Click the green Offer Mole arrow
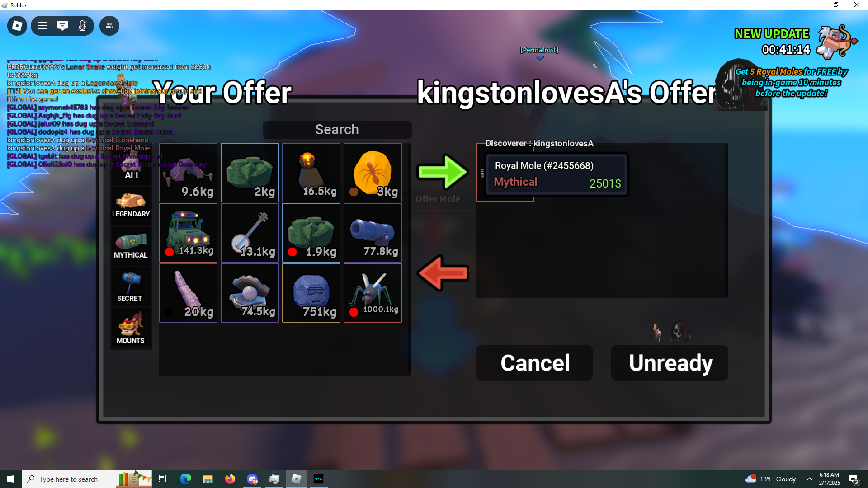 click(x=443, y=172)
